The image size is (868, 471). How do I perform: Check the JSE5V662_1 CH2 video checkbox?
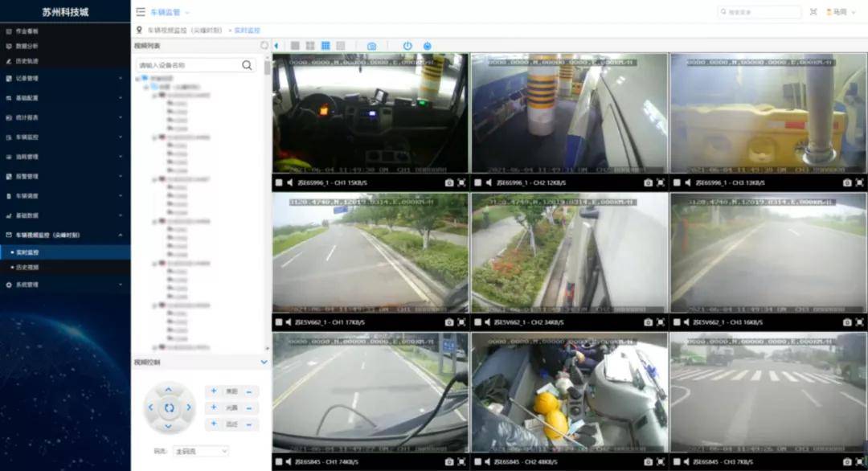tap(477, 322)
